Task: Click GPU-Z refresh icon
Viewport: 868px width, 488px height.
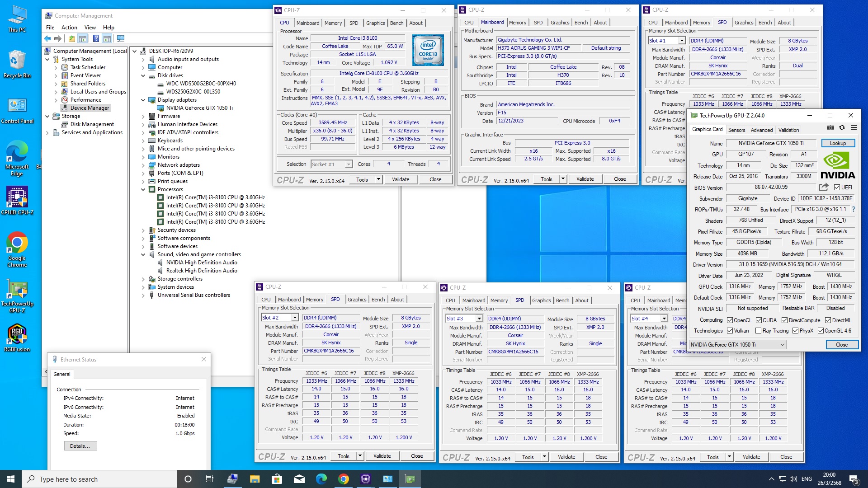Action: 842,128
